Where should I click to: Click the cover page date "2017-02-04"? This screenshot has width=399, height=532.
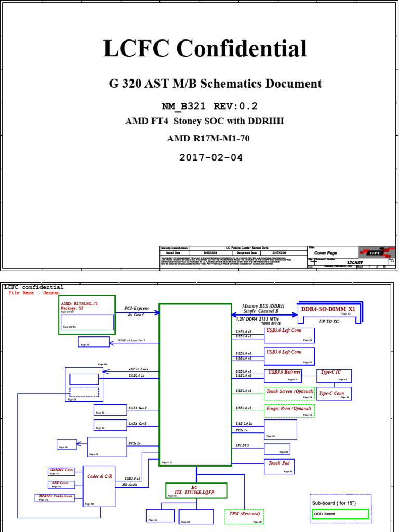click(x=211, y=157)
